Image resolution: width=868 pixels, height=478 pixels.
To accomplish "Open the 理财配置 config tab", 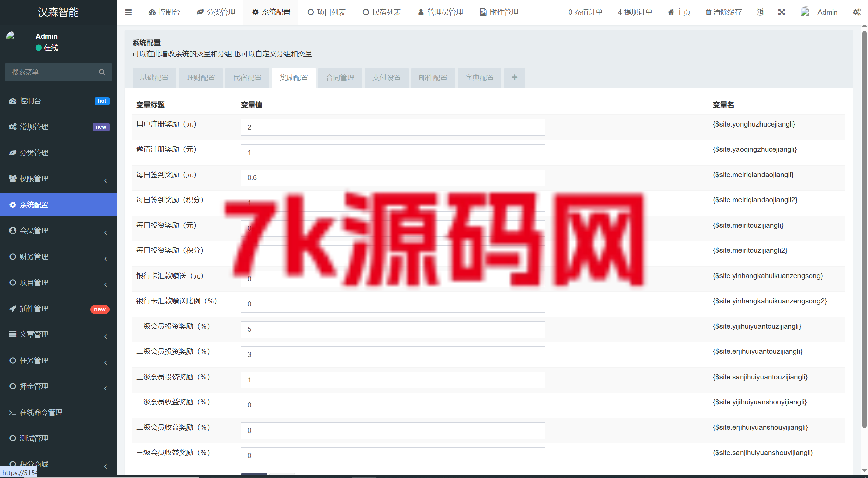I will point(201,78).
